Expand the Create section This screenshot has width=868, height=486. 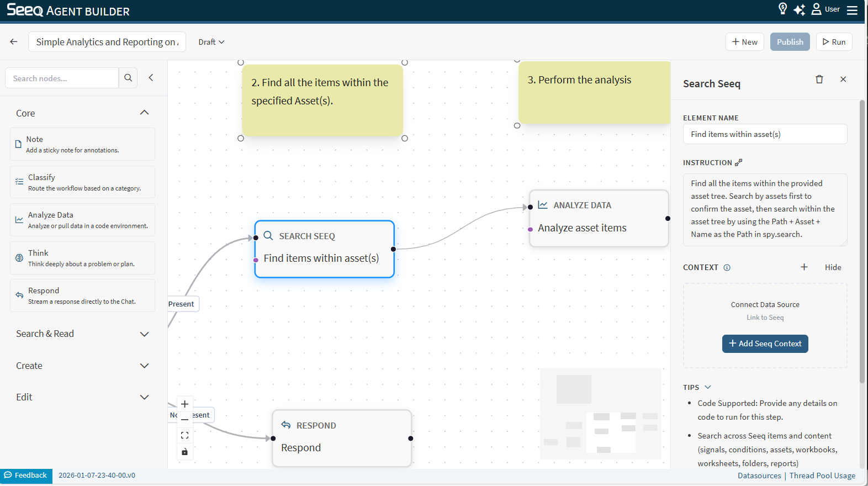coord(145,366)
